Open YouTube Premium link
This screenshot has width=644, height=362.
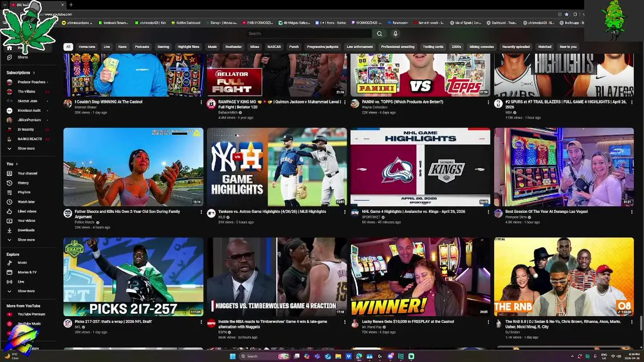coord(31,314)
